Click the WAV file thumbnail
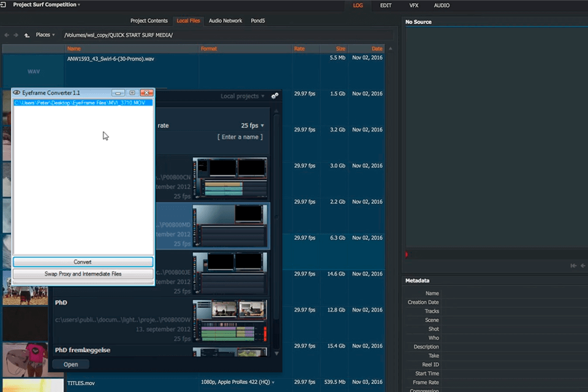Viewport: 588px width, 392px height. 33,71
